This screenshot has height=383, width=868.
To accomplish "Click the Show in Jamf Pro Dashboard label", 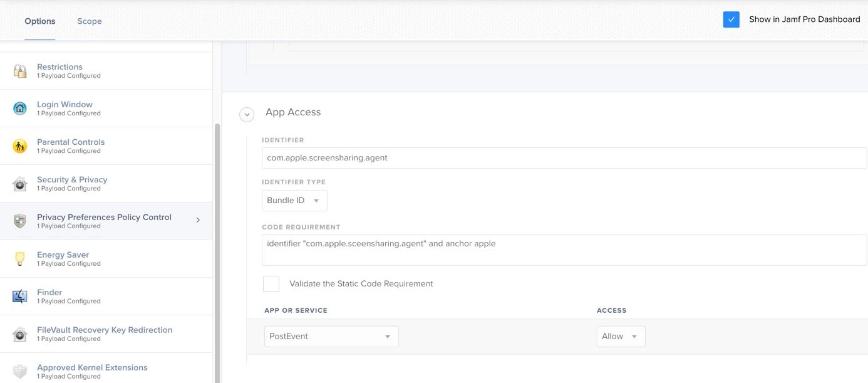I will [x=805, y=19].
